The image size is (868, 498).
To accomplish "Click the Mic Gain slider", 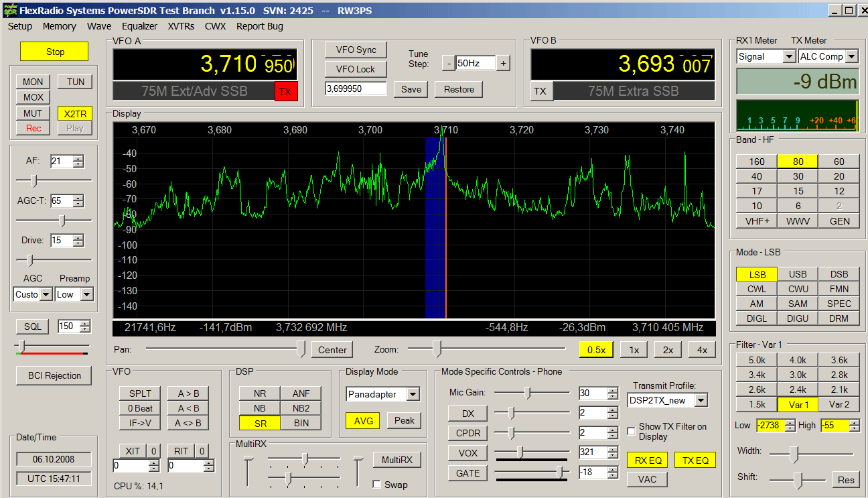I will 527,393.
